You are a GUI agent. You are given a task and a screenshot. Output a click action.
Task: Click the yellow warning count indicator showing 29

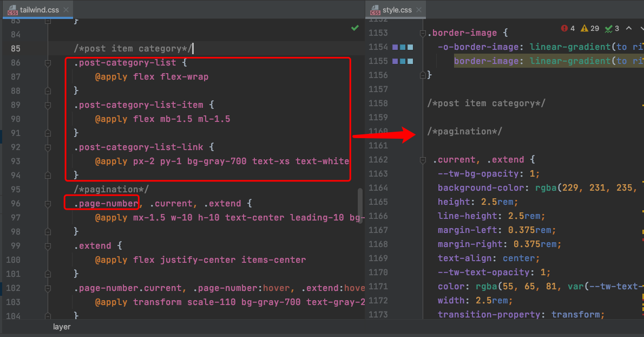click(590, 28)
